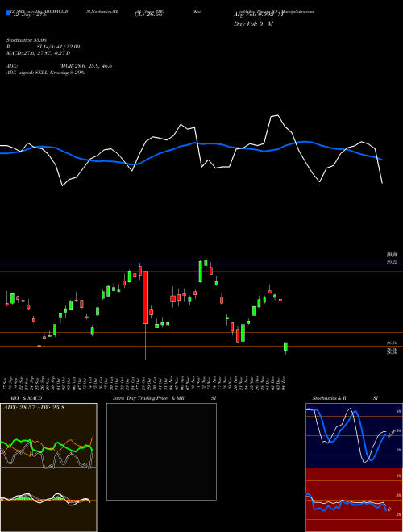The width and height of the screenshot is (403, 532).
Task: Open the blue Stochastics oscillator chart
Action: [x=354, y=435]
